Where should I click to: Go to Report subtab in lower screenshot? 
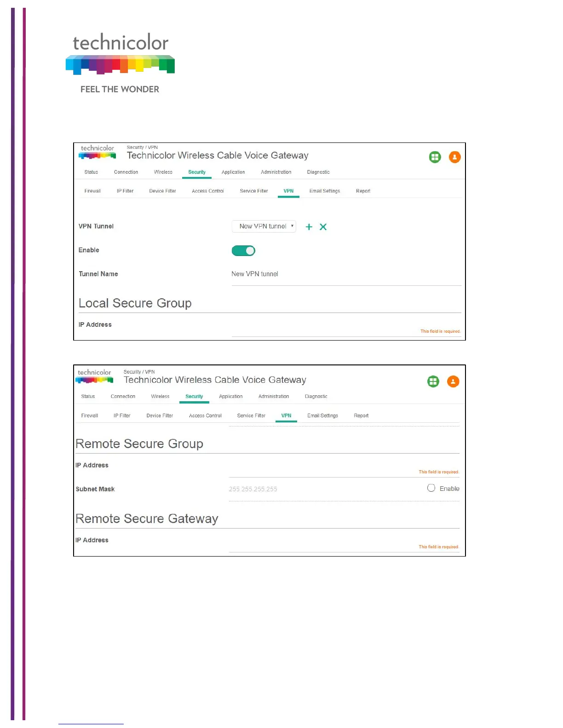pyautogui.click(x=361, y=415)
